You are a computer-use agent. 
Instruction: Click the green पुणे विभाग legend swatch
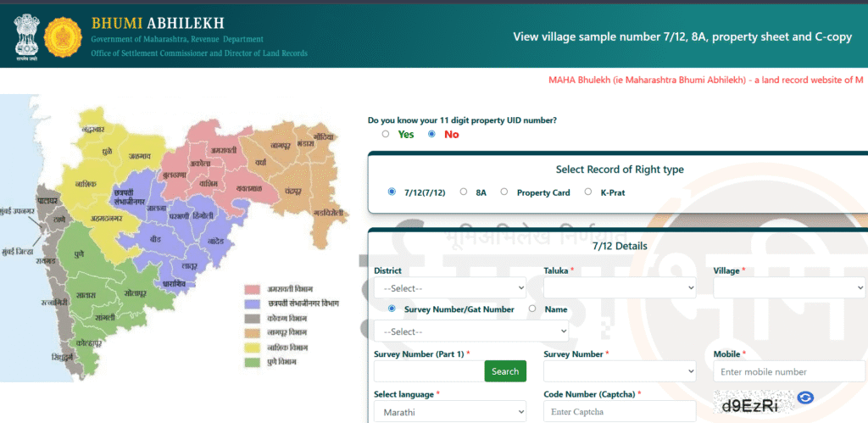(253, 363)
